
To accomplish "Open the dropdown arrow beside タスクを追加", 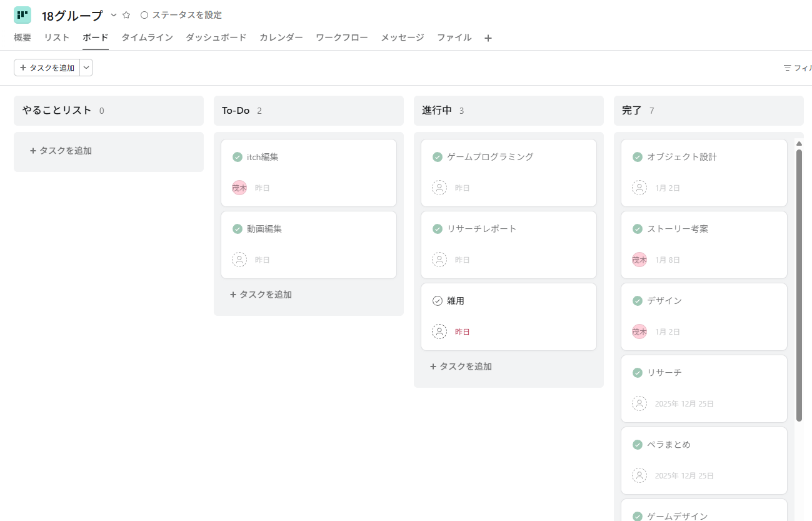I will point(86,68).
